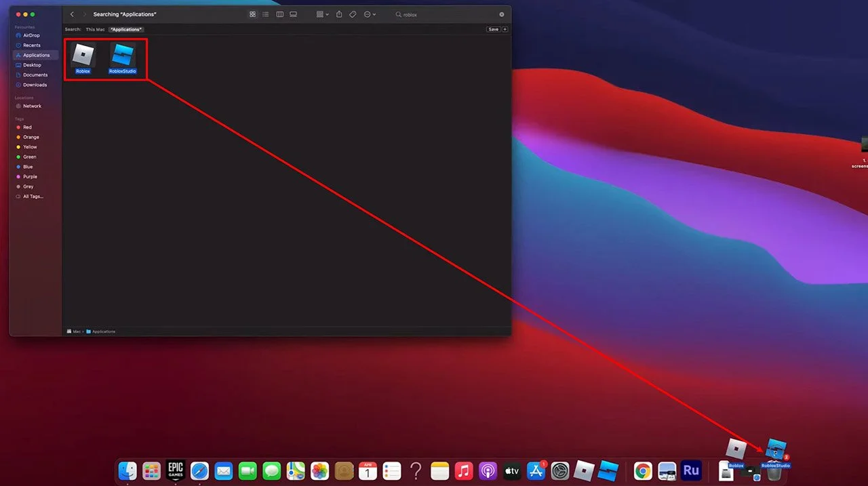Set search scope to "Applications"
The width and height of the screenshot is (868, 486).
pos(126,30)
